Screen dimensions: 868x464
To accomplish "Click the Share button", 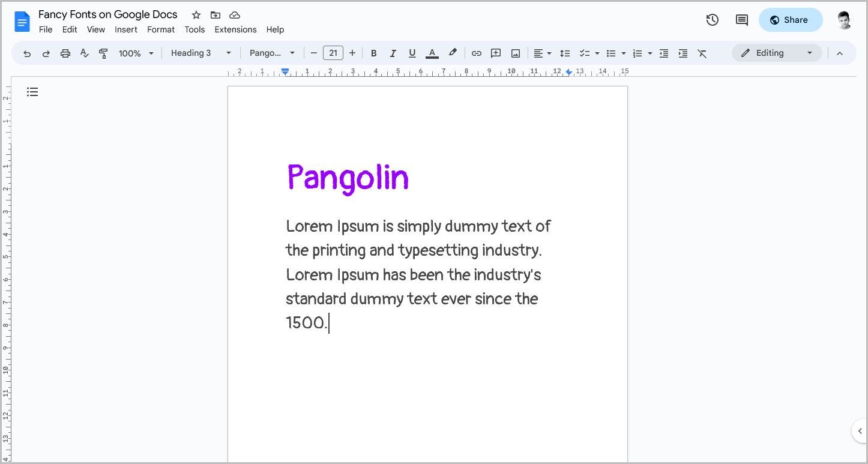I will 790,20.
